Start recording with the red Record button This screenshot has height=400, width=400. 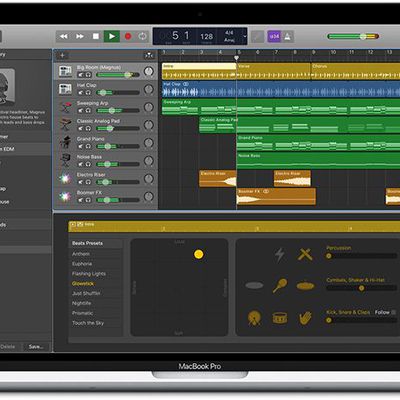[x=128, y=36]
